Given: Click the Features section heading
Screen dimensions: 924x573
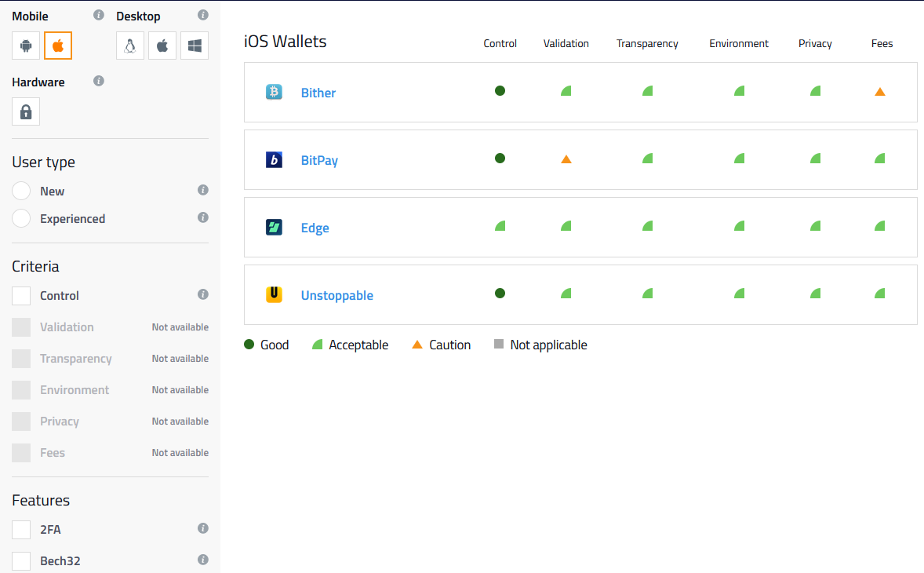Looking at the screenshot, I should (41, 501).
